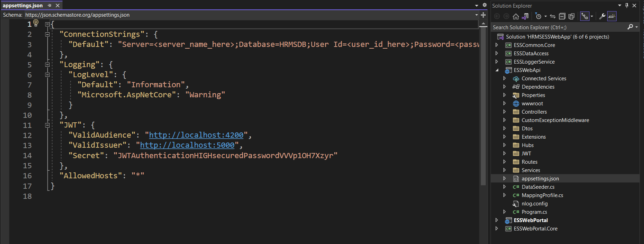Collapse the ConnectionStrings block outline
The image size is (644, 244).
coord(47,34)
